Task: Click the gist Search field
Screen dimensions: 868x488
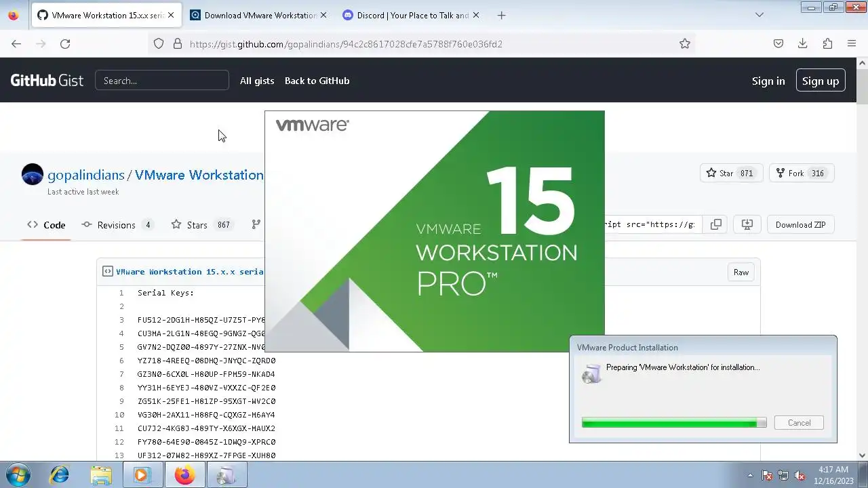Action: [162, 81]
